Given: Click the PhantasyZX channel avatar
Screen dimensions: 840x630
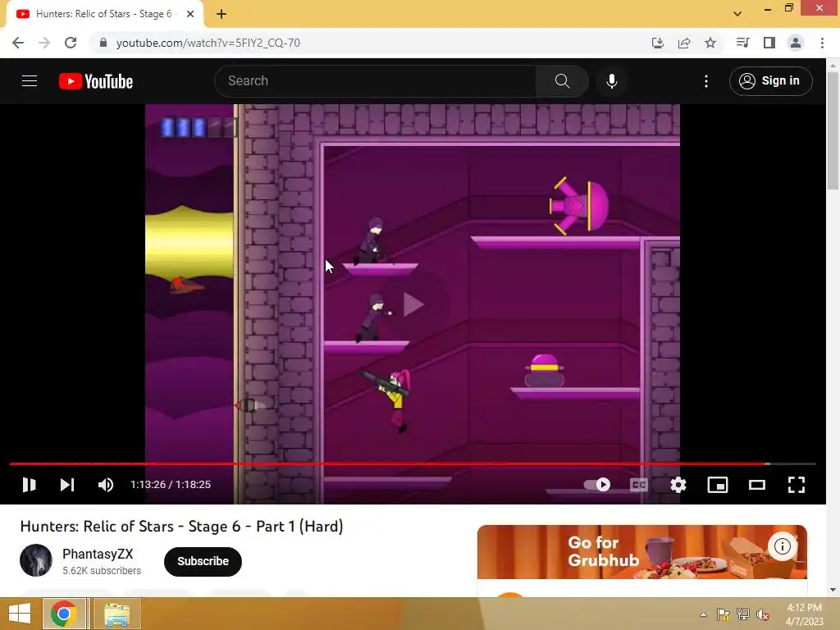Looking at the screenshot, I should tap(36, 560).
